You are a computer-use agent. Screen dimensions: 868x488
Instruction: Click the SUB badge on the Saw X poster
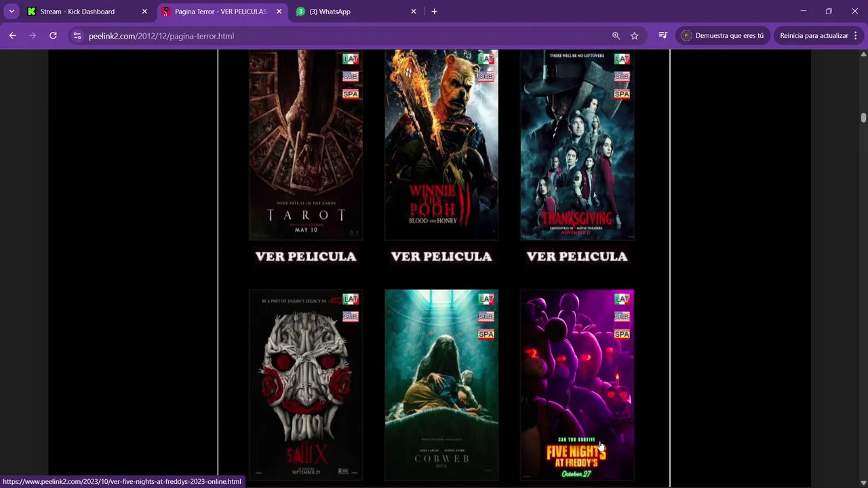(x=351, y=317)
